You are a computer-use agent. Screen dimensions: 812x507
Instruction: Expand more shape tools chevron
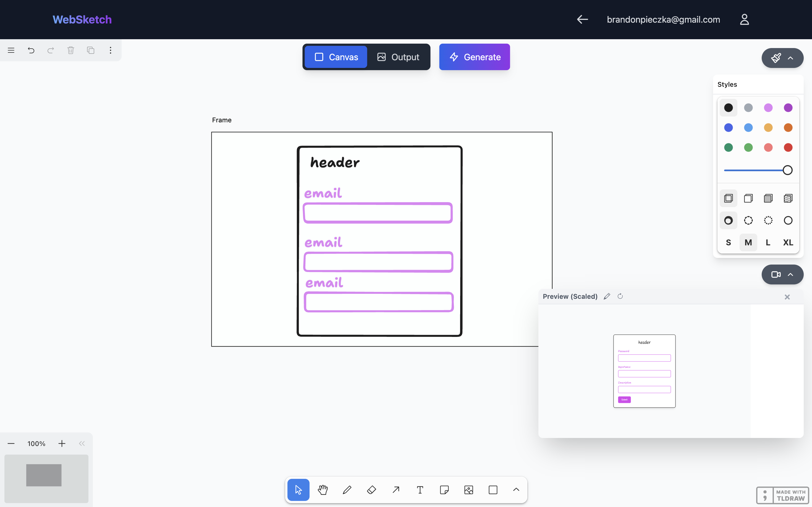(516, 490)
